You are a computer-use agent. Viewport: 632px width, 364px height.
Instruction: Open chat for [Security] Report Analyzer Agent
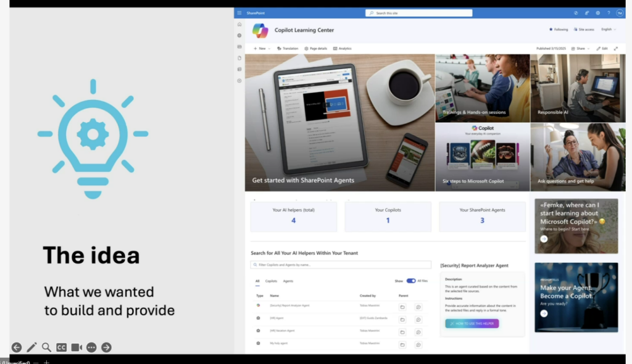[418, 307]
